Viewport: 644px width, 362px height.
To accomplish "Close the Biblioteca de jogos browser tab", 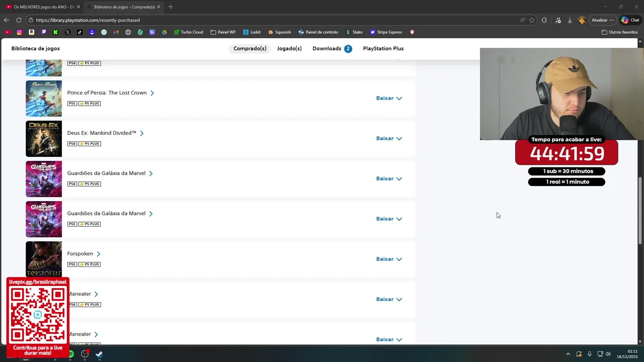I will [159, 7].
